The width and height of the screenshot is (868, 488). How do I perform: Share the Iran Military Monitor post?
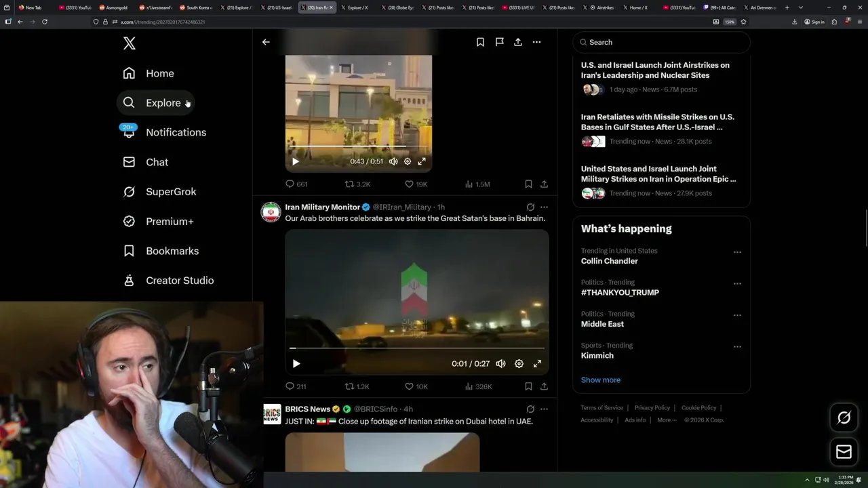pos(544,386)
